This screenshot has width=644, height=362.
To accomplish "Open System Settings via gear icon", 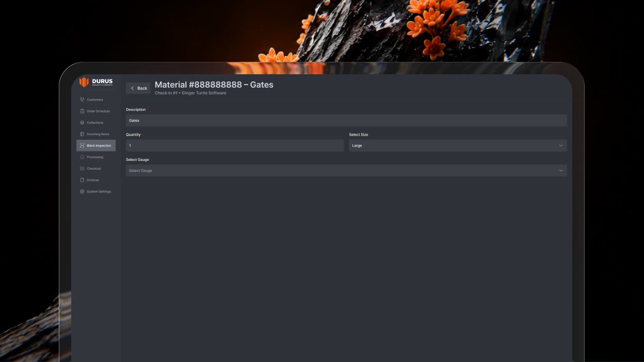I will [x=82, y=191].
